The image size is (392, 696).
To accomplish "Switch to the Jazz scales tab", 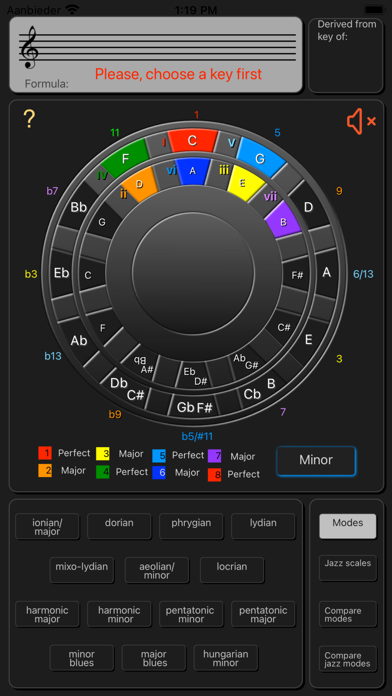I will coord(348,568).
